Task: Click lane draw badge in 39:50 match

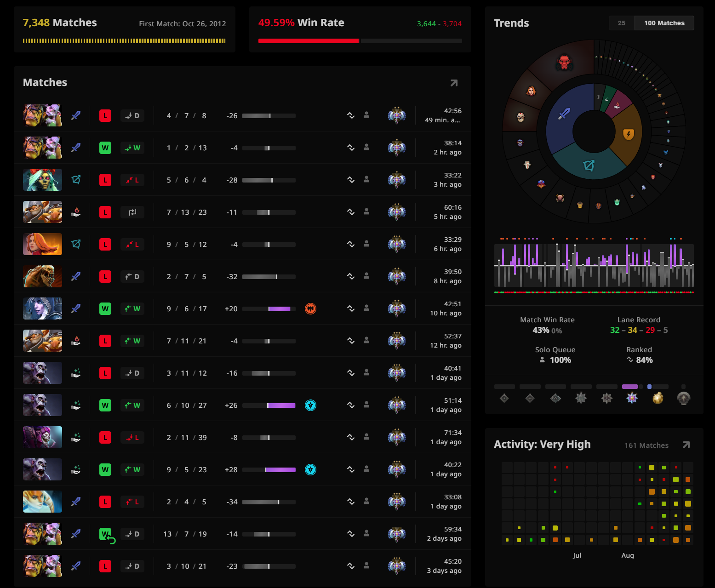Action: coord(132,276)
